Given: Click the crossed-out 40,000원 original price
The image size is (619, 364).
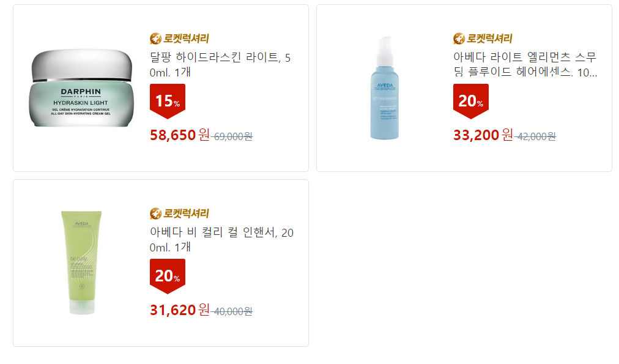Looking at the screenshot, I should (232, 311).
